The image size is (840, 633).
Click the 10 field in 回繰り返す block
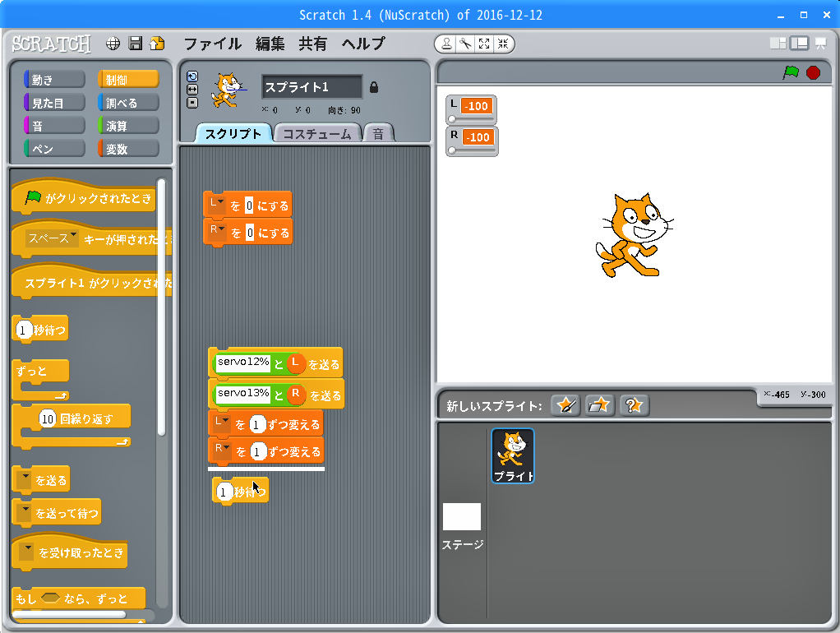pyautogui.click(x=48, y=418)
